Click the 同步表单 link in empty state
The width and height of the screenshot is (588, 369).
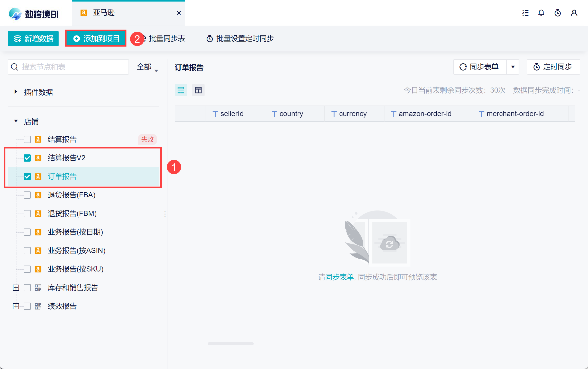[x=339, y=277]
